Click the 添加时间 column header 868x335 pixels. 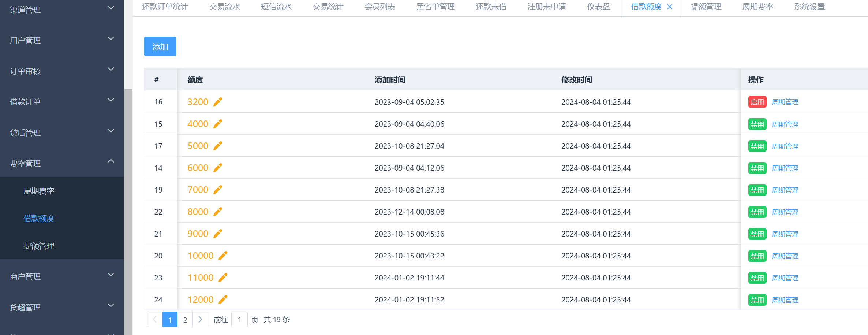pos(390,80)
